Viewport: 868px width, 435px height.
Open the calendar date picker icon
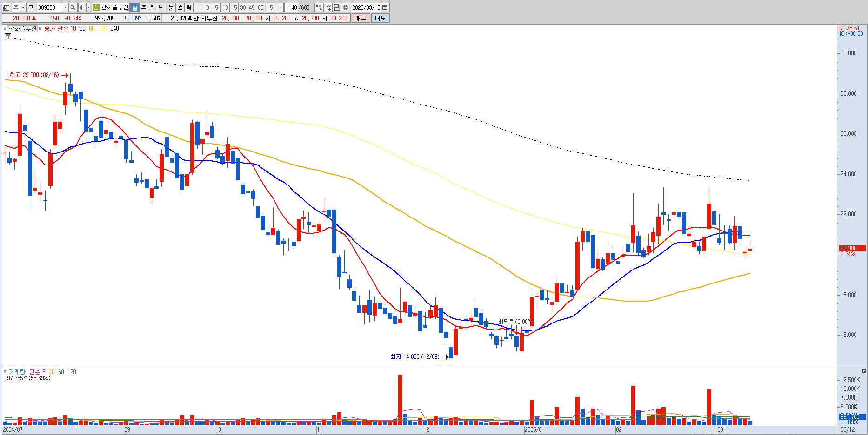385,7
